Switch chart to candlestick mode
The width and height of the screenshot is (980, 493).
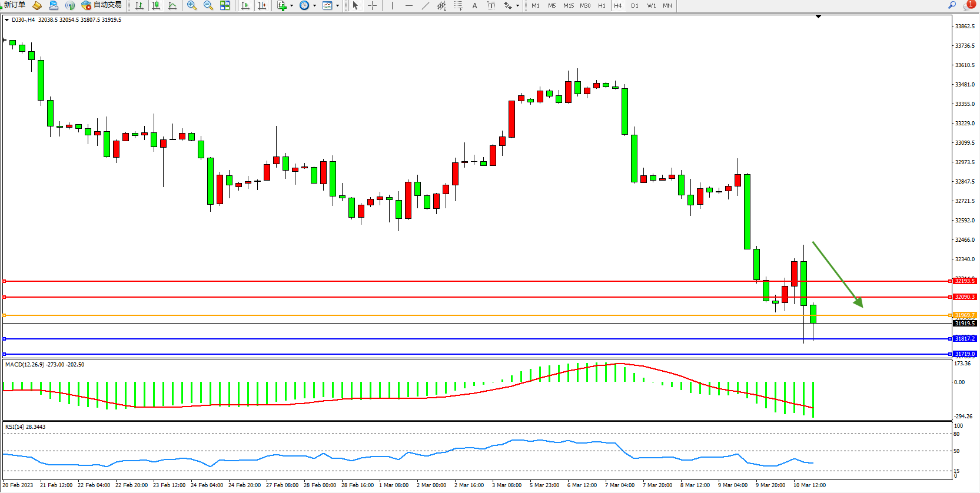tap(156, 6)
